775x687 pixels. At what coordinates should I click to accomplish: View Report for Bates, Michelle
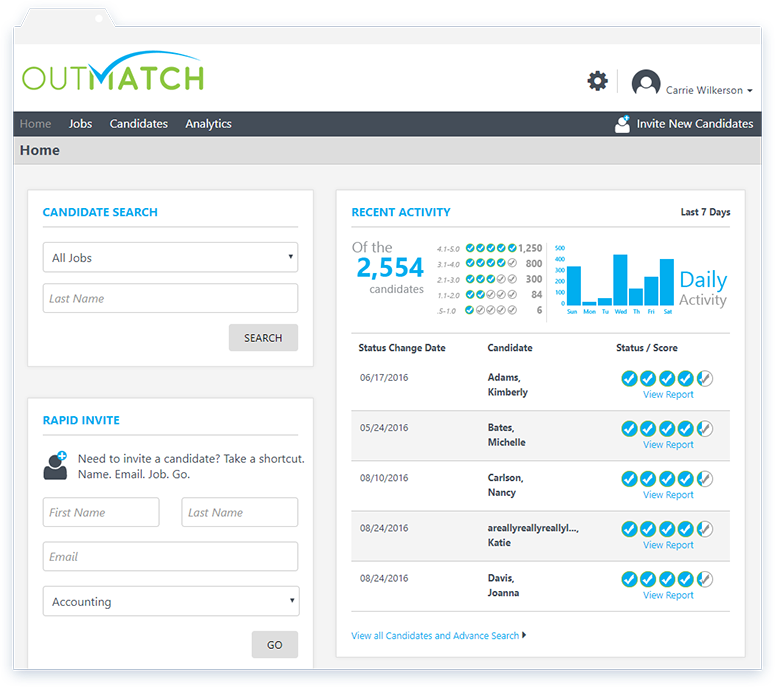click(x=668, y=444)
